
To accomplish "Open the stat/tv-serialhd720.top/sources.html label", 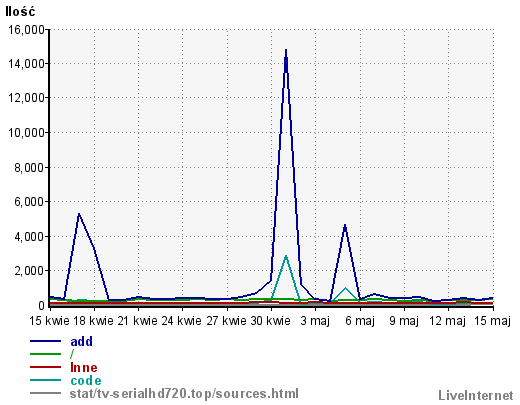I will (184, 393).
